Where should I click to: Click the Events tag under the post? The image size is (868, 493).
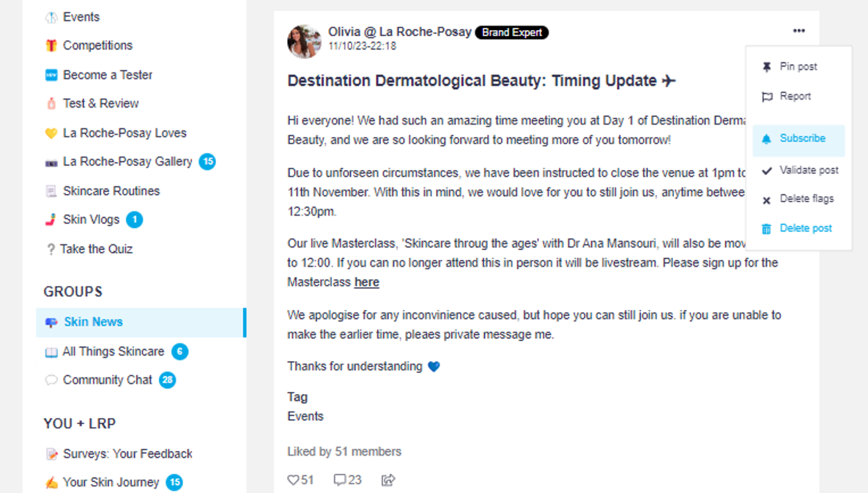tap(305, 416)
